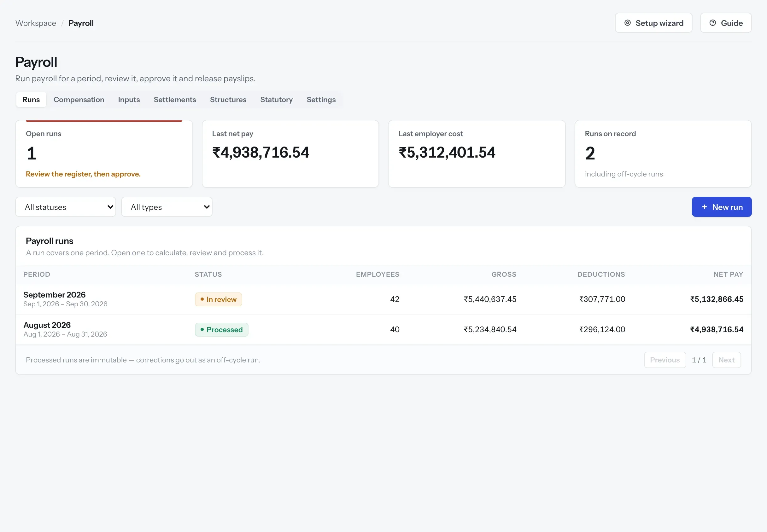
Task: Switch to the Runs tab
Action: (x=31, y=100)
